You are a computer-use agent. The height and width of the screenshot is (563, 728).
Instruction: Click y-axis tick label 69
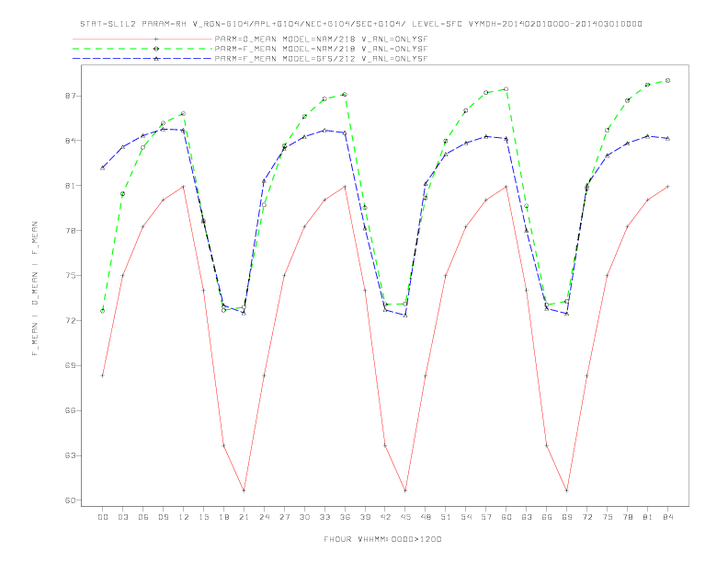[x=70, y=366]
